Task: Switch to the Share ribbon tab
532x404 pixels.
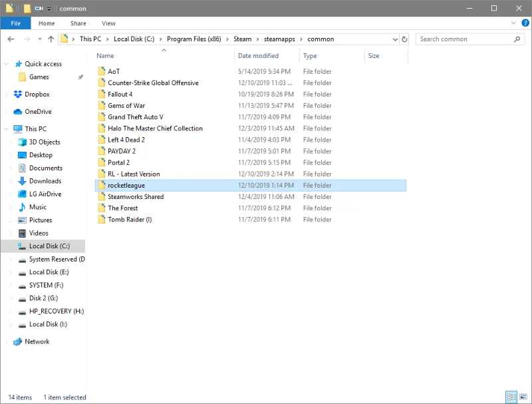Action: click(78, 23)
